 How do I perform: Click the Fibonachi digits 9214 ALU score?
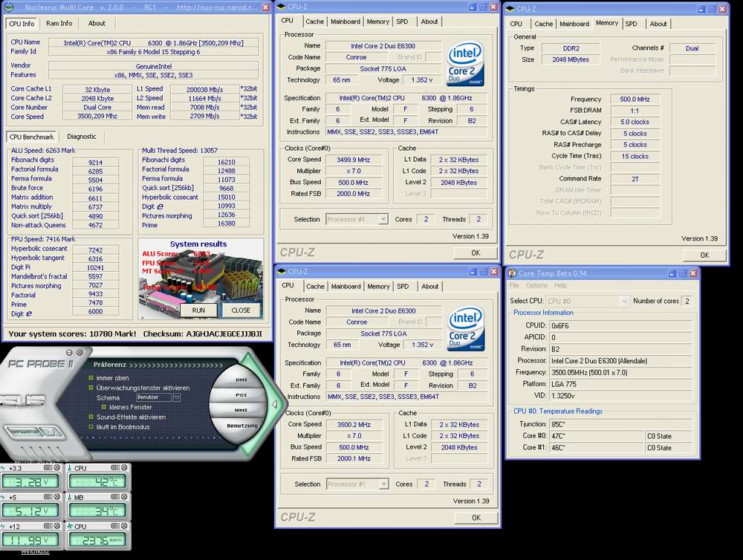pos(95,163)
